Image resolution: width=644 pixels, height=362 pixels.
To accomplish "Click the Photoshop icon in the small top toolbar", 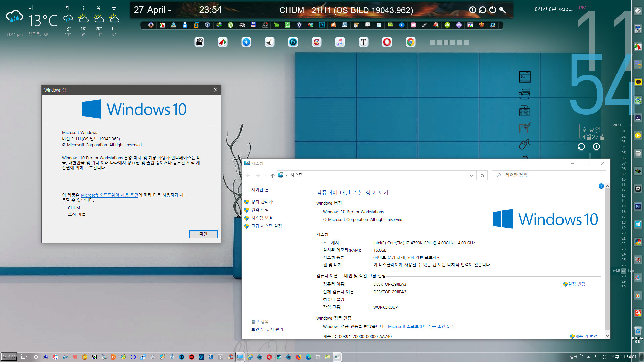I will (322, 25).
